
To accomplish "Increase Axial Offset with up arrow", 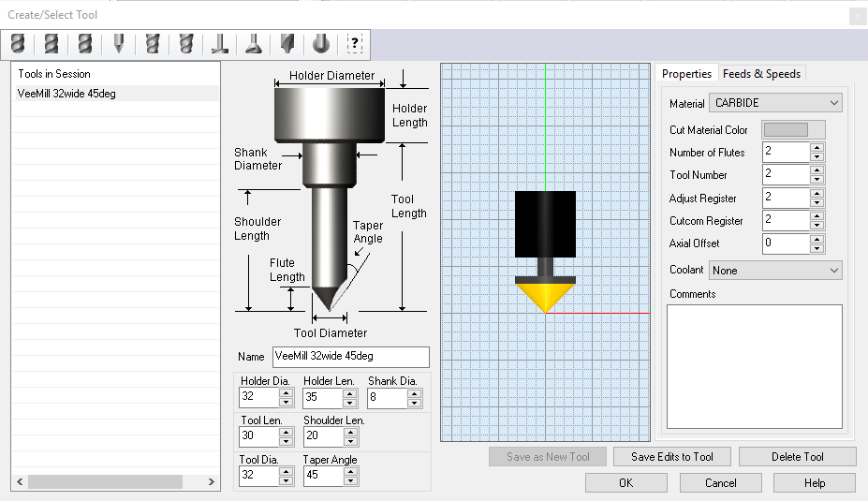I will [x=817, y=239].
